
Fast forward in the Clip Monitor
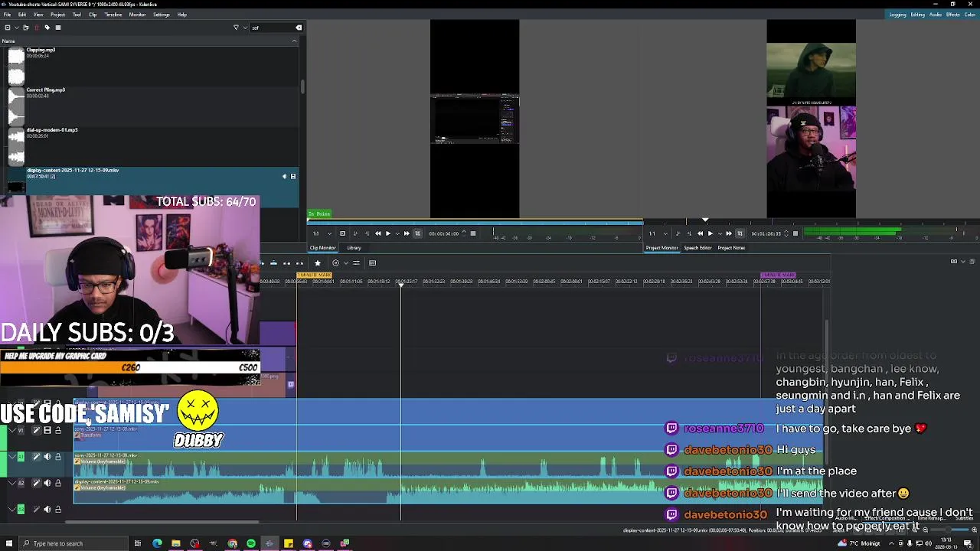click(x=407, y=233)
